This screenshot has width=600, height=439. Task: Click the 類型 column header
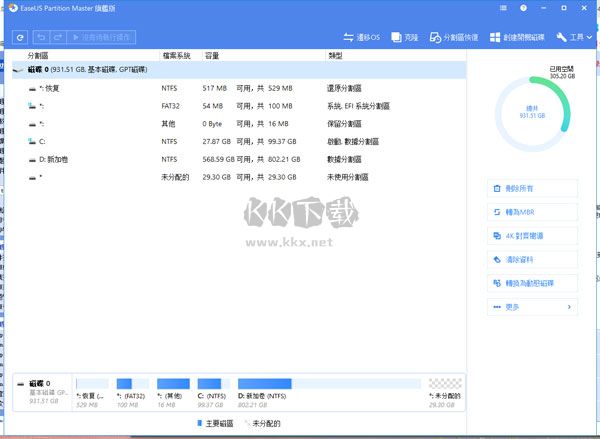(x=335, y=56)
